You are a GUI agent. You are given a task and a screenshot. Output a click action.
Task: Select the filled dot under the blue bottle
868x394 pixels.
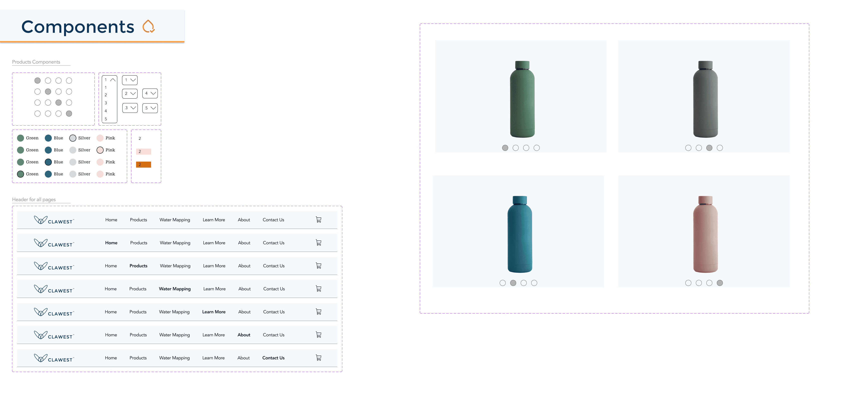[513, 283]
